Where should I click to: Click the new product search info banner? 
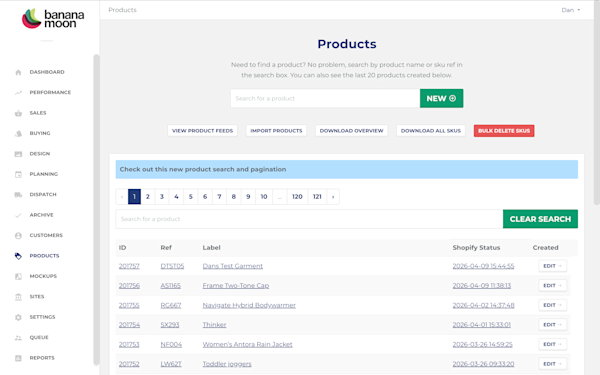347,169
